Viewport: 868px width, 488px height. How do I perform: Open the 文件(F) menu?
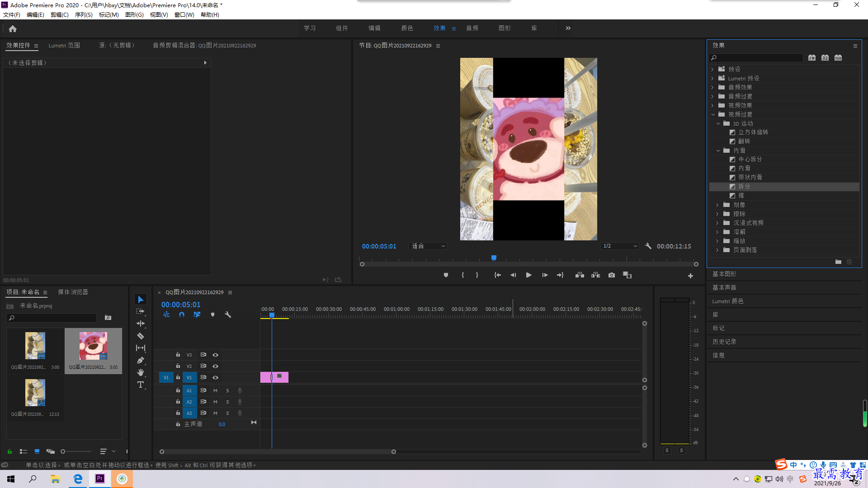click(12, 15)
